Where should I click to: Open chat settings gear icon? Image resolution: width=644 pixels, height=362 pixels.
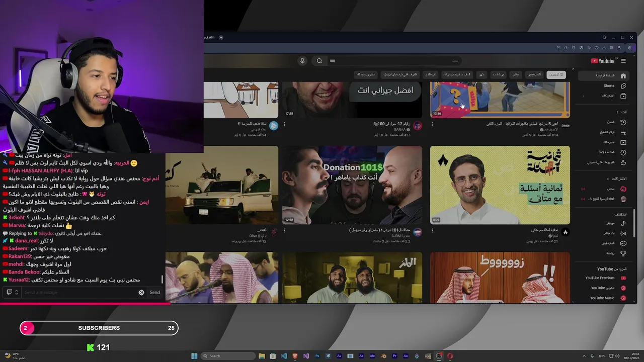point(141,292)
